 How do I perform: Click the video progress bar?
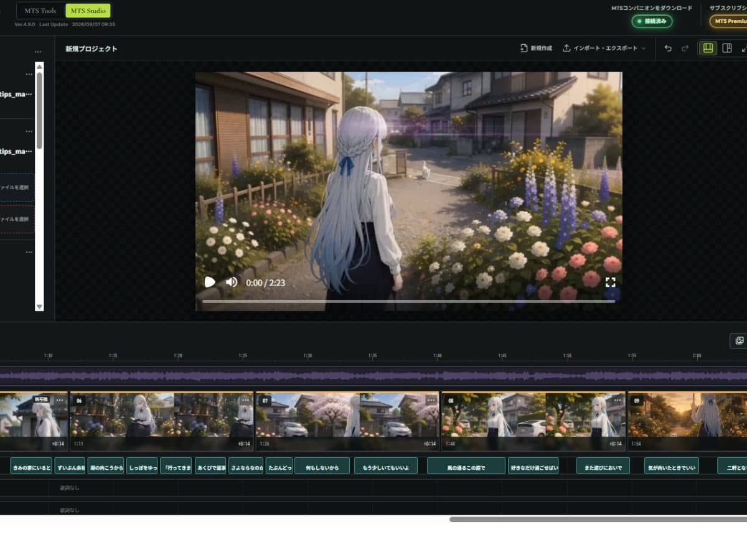pos(408,301)
